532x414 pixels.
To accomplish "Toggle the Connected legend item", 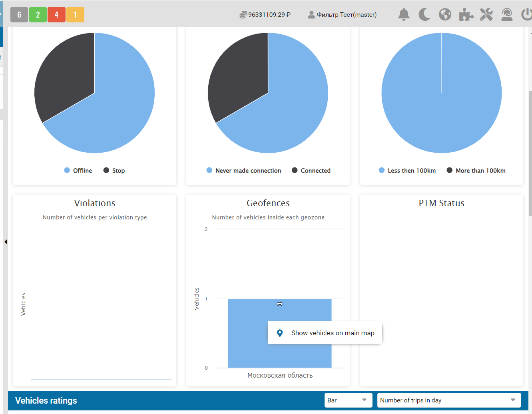I will coord(311,171).
